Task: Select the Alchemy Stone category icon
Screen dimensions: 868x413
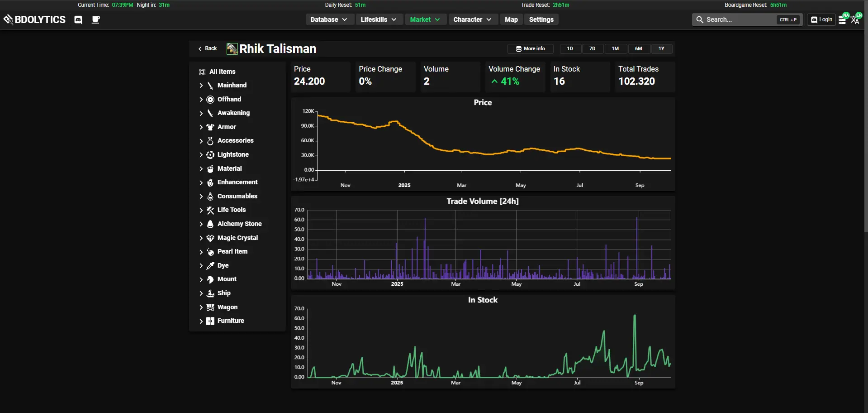Action: [x=210, y=224]
